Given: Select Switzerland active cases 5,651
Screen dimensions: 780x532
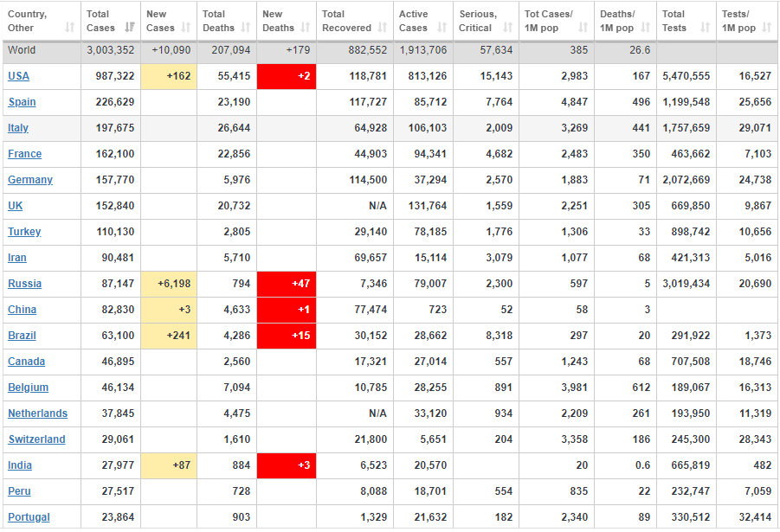Looking at the screenshot, I should click(x=433, y=439).
